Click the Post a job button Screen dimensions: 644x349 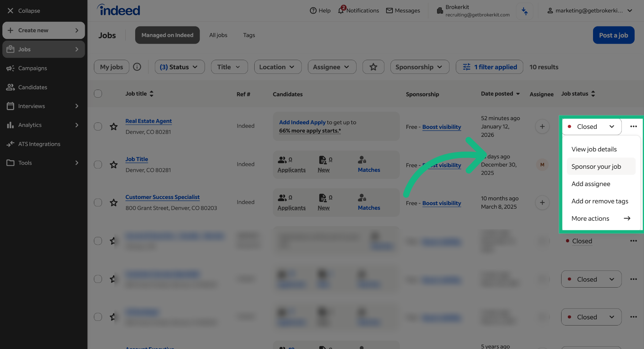click(613, 35)
